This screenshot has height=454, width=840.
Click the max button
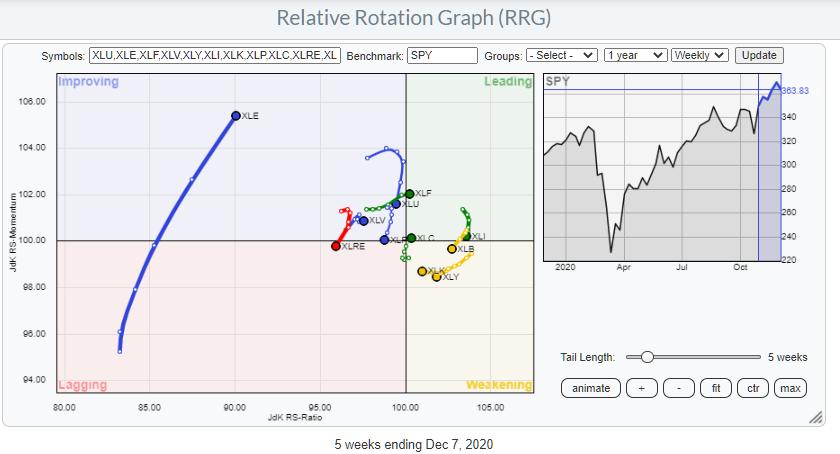(790, 388)
